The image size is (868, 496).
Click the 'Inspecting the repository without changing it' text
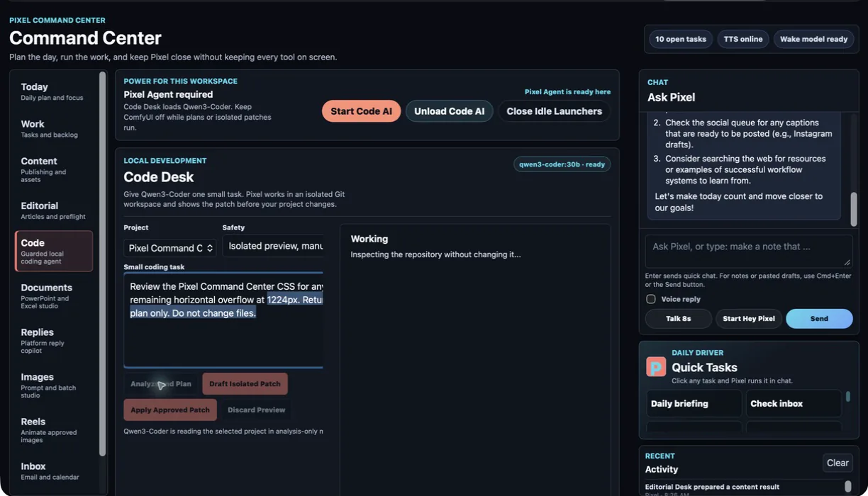click(435, 254)
